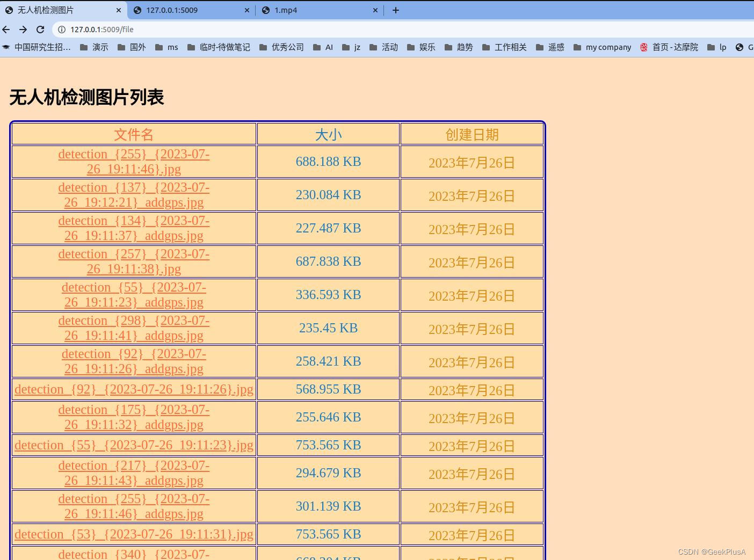
Task: Open a new browser tab with plus icon
Action: (396, 10)
